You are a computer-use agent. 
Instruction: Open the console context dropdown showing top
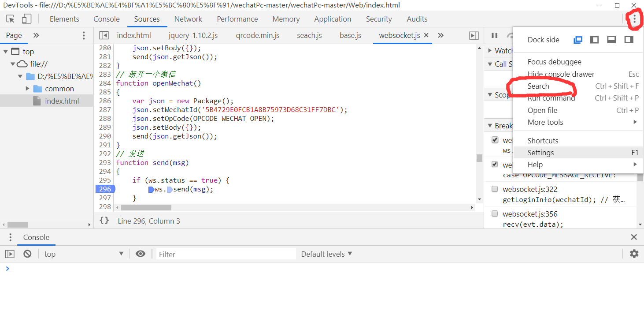84,254
